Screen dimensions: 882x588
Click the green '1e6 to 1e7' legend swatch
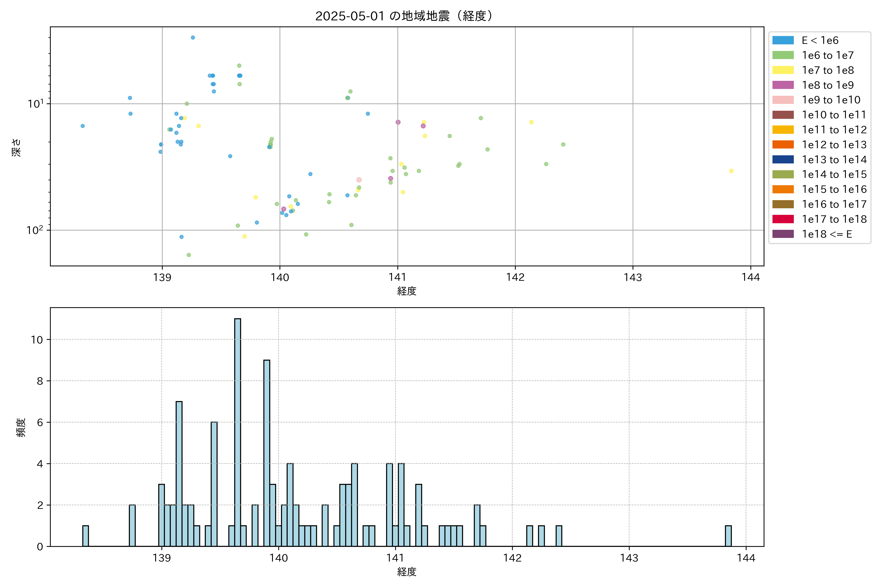click(x=783, y=56)
